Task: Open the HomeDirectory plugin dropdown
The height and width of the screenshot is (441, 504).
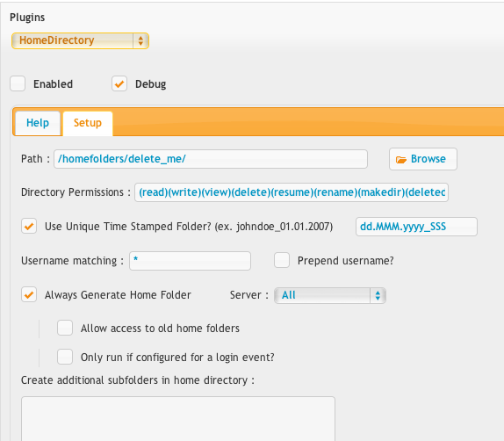Action: (x=80, y=41)
